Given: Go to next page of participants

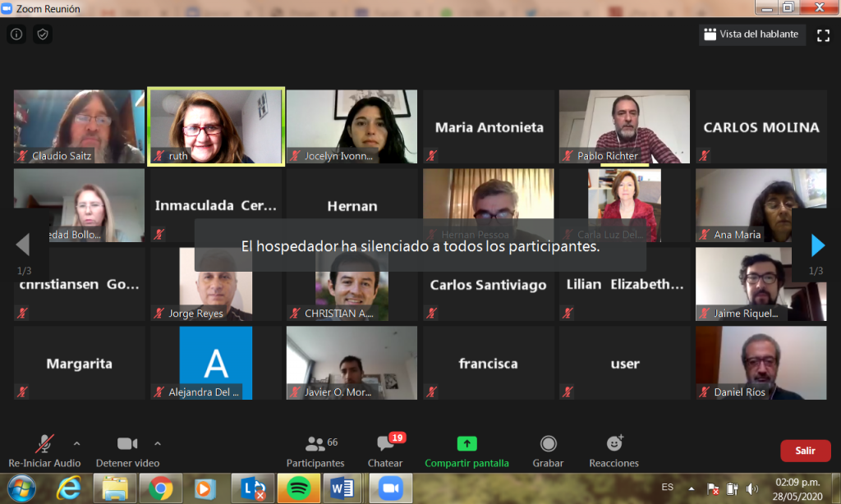Looking at the screenshot, I should pyautogui.click(x=817, y=245).
